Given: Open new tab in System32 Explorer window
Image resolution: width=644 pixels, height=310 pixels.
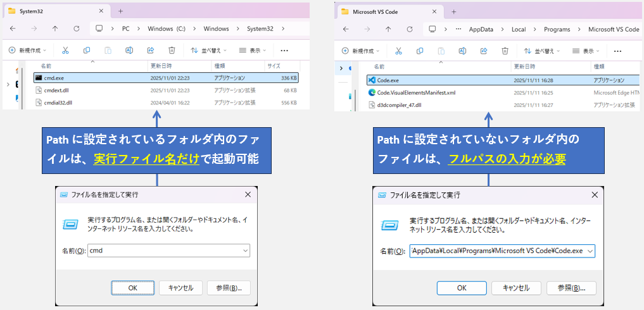Looking at the screenshot, I should (120, 11).
